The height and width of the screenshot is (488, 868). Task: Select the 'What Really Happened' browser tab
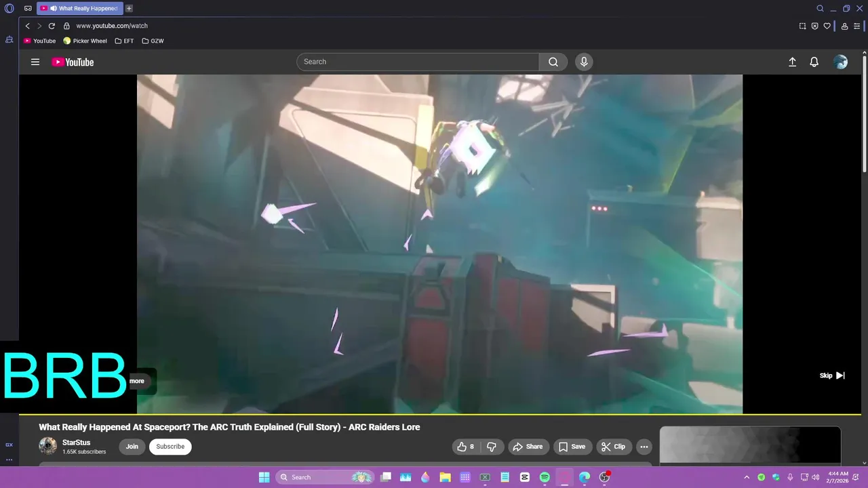click(x=80, y=9)
